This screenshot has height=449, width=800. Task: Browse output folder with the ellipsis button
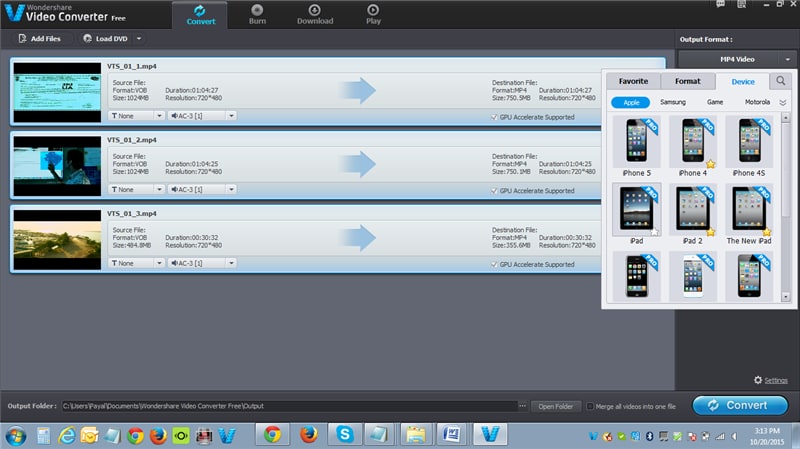522,406
